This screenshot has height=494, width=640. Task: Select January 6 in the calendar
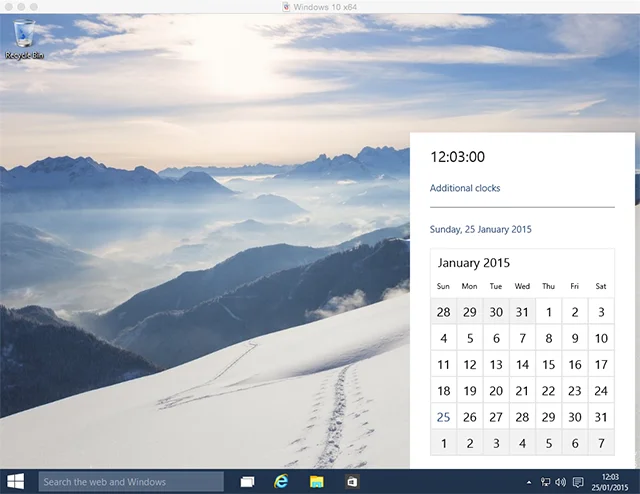pos(496,338)
